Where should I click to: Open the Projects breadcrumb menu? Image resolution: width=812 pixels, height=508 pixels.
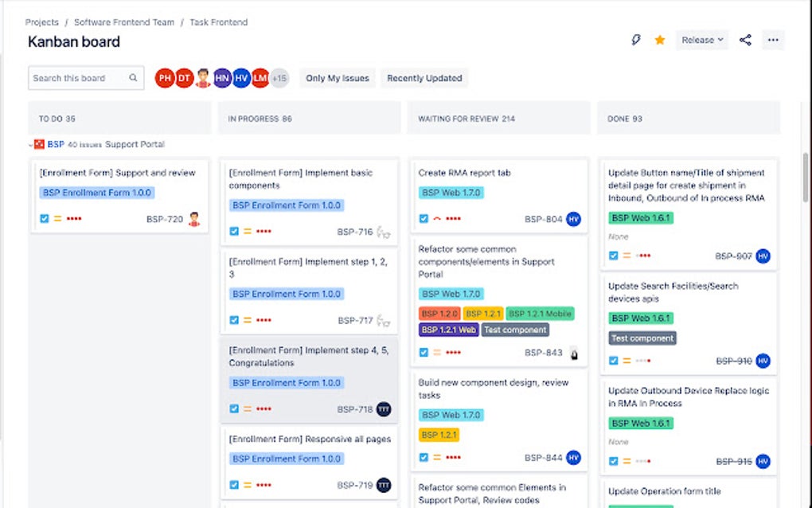pyautogui.click(x=41, y=22)
